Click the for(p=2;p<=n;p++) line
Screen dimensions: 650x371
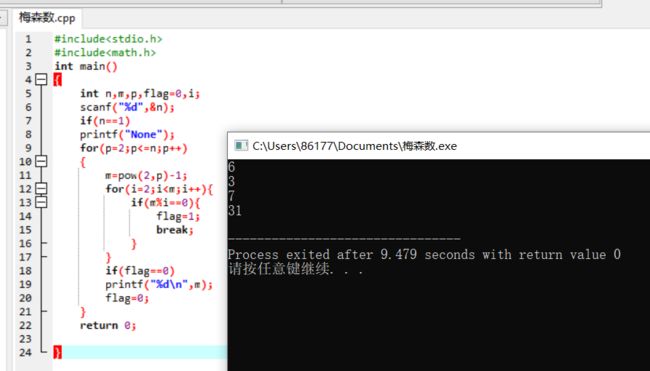[x=134, y=148]
